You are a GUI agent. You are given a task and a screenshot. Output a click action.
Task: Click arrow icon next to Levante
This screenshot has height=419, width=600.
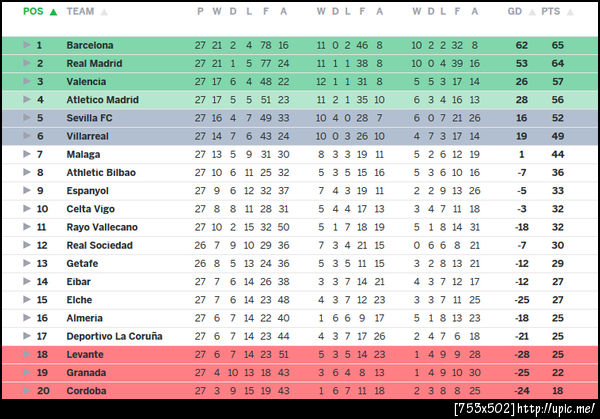[27, 354]
